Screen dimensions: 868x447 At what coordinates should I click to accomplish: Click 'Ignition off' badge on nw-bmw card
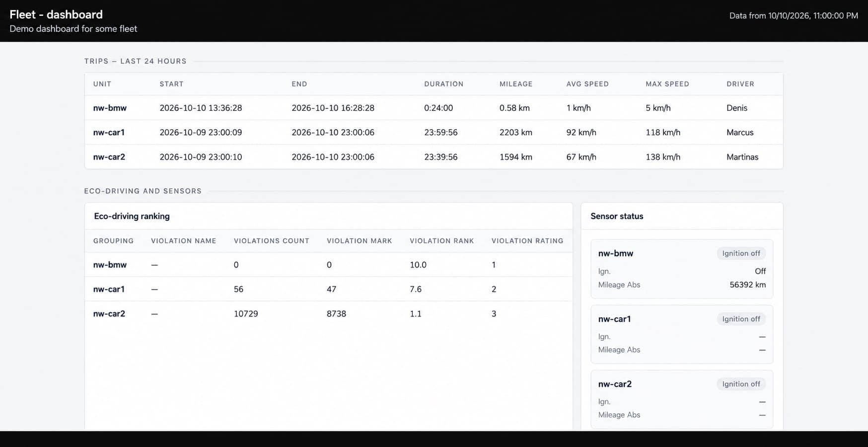pyautogui.click(x=741, y=253)
